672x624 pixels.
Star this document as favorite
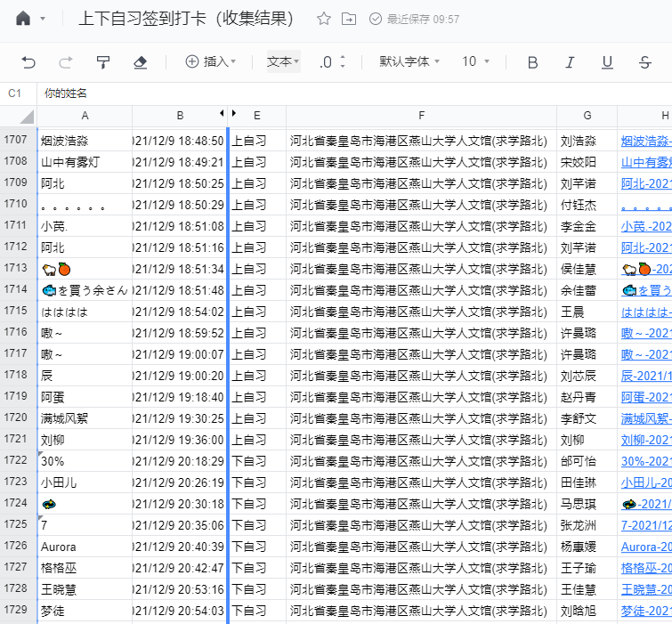coord(324,19)
